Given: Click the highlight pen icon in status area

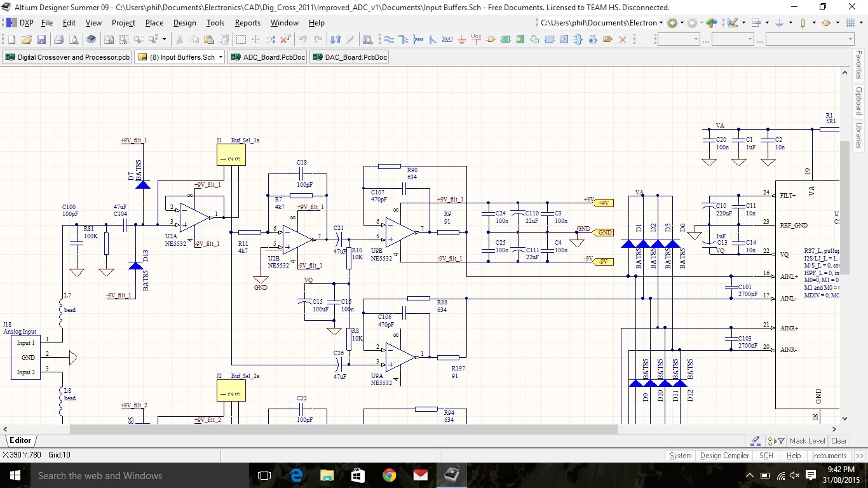Looking at the screenshot, I should [x=756, y=440].
